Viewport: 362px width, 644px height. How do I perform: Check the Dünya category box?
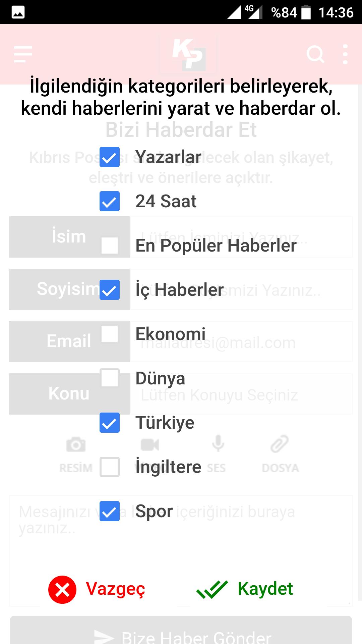click(x=110, y=378)
